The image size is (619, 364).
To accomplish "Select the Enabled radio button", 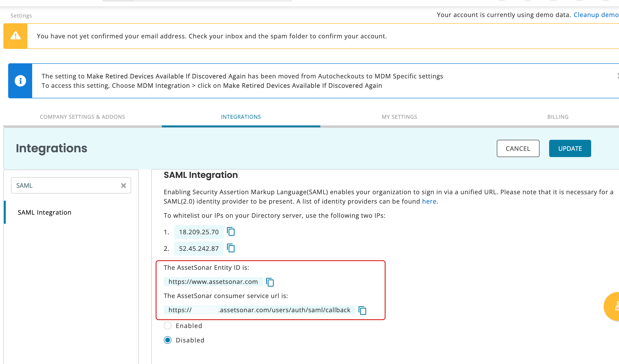I will [168, 326].
